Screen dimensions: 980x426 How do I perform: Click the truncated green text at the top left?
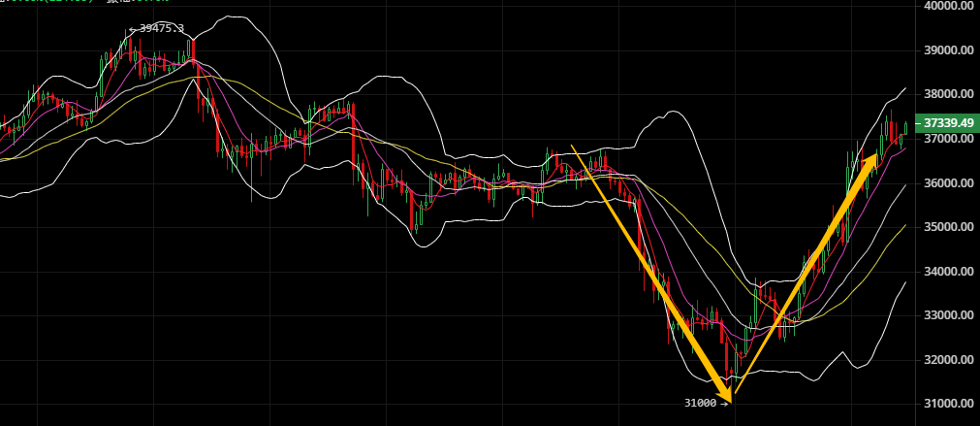(48, 2)
